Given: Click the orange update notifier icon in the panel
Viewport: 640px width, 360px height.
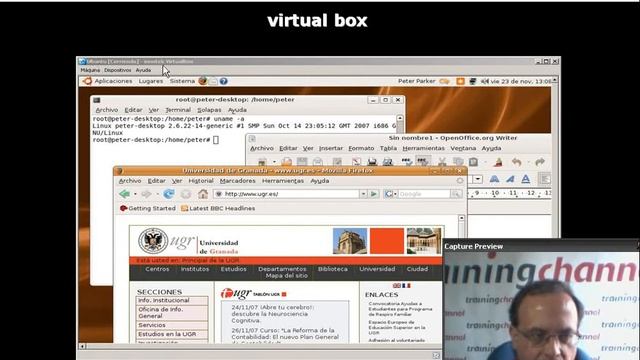Looking at the screenshot, I should 460,81.
